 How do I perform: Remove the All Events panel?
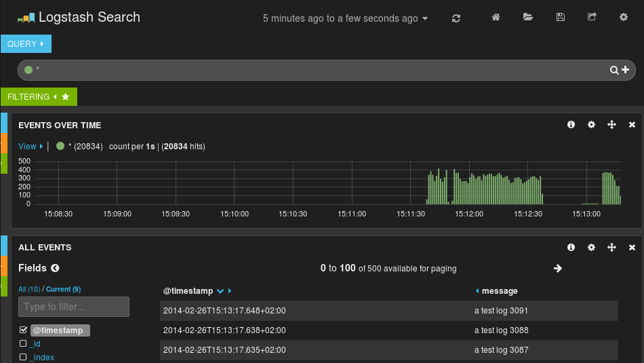click(x=632, y=247)
